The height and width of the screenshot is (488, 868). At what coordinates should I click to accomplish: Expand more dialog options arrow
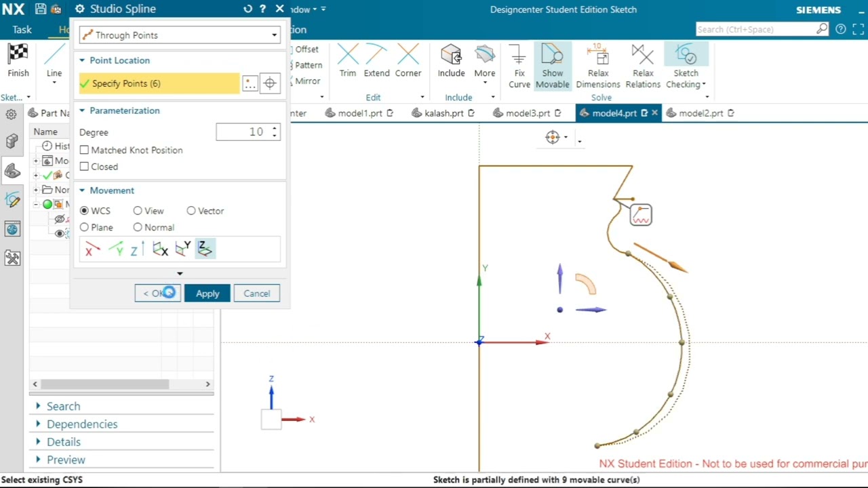coord(180,274)
